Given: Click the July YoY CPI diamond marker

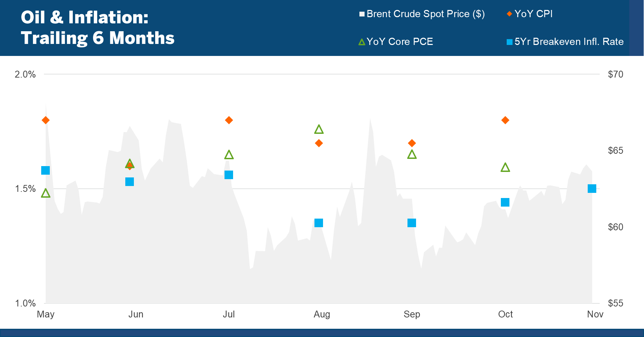Looking at the screenshot, I should tap(229, 120).
